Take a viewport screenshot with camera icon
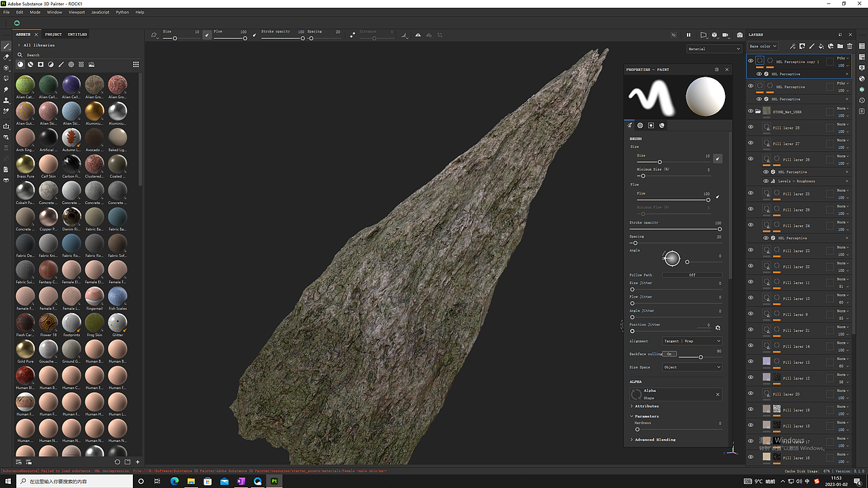Screen dimensions: 868x488 coord(740,35)
